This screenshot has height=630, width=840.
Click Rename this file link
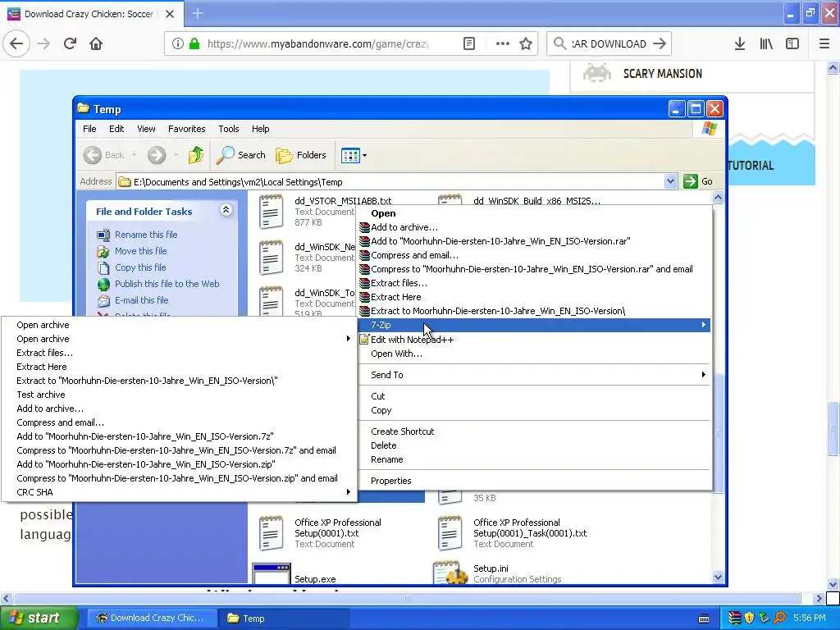pyautogui.click(x=146, y=235)
